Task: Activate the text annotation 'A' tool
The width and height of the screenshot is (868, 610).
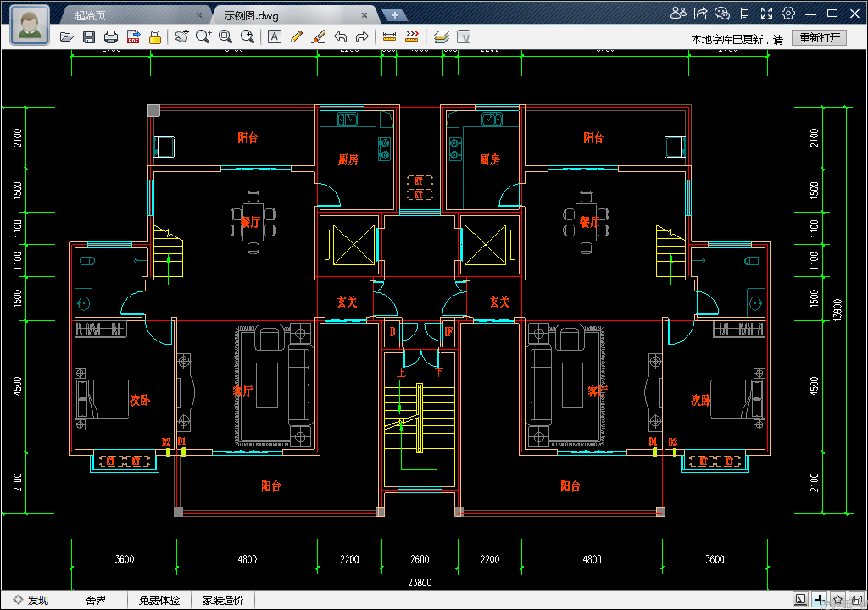Action: click(274, 36)
